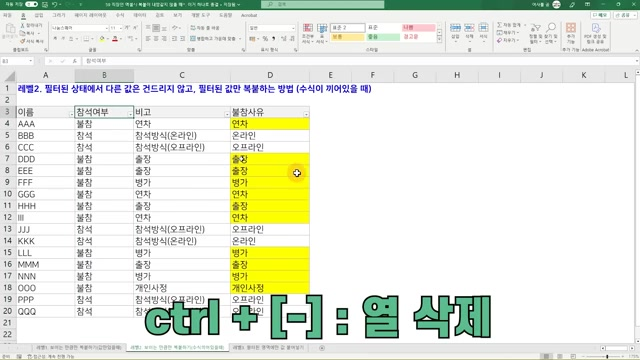Open the 수식 Formulas ribbon tab
Image resolution: width=640 pixels, height=360 pixels.
pyautogui.click(x=120, y=15)
